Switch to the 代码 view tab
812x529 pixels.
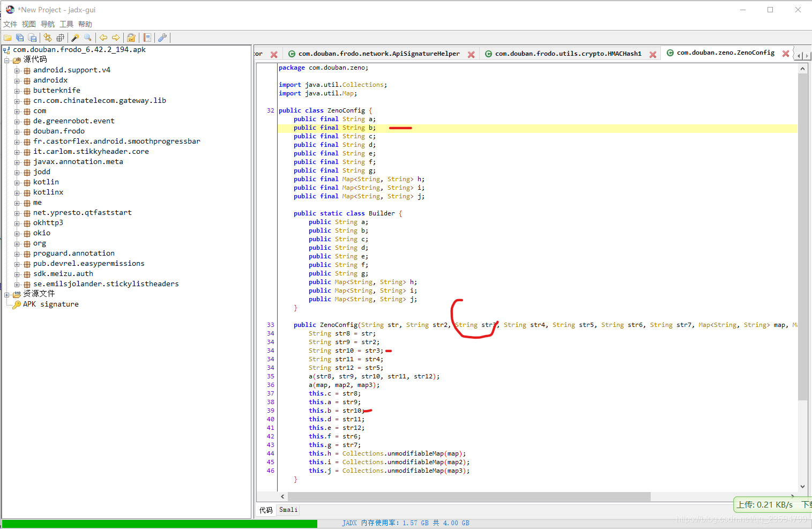266,510
